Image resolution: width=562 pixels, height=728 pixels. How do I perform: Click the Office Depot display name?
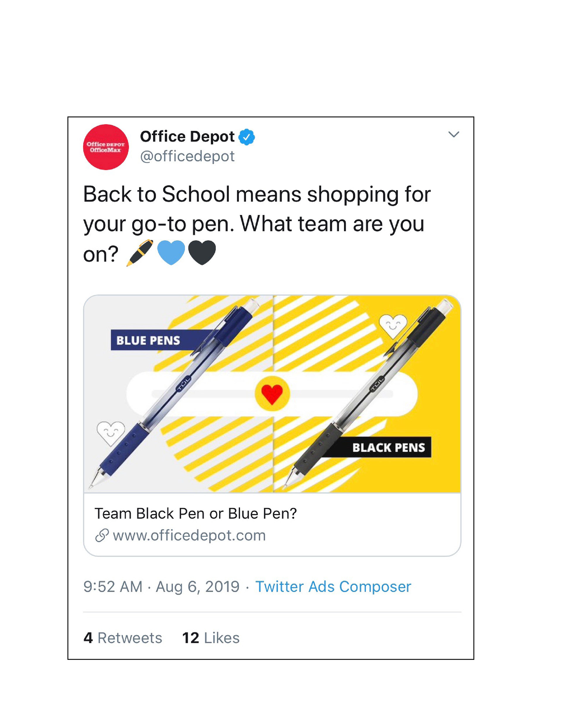187,137
